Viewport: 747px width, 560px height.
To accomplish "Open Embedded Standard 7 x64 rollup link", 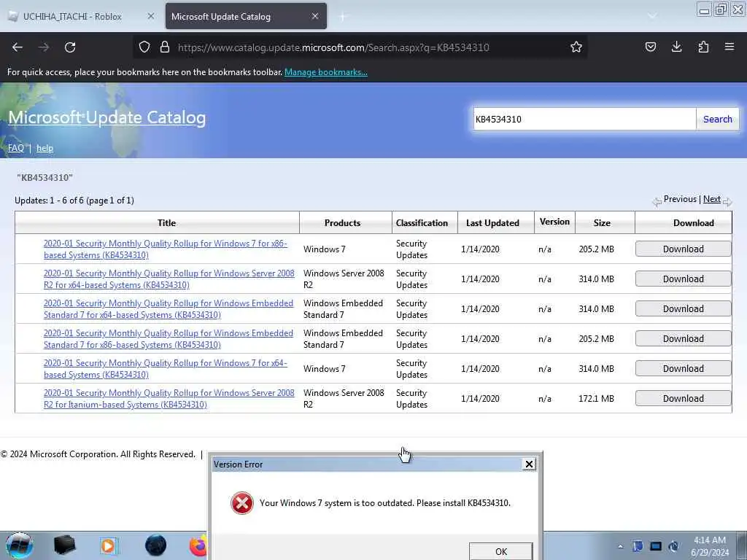I will coord(169,309).
